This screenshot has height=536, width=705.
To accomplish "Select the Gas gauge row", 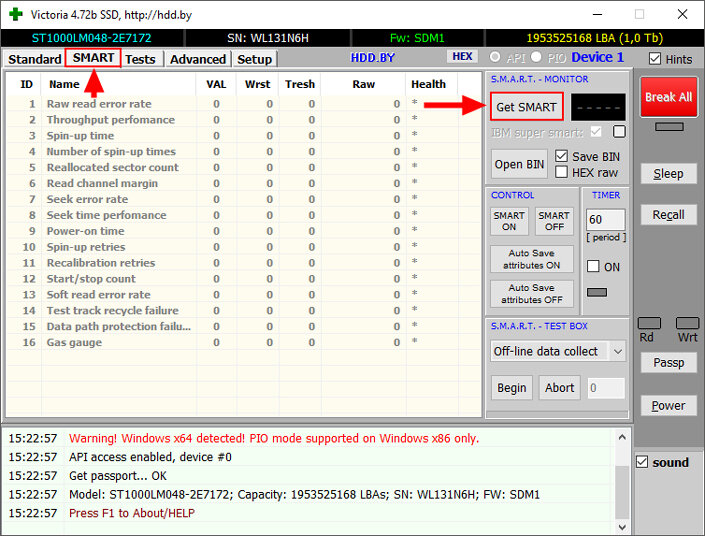I will pyautogui.click(x=243, y=342).
